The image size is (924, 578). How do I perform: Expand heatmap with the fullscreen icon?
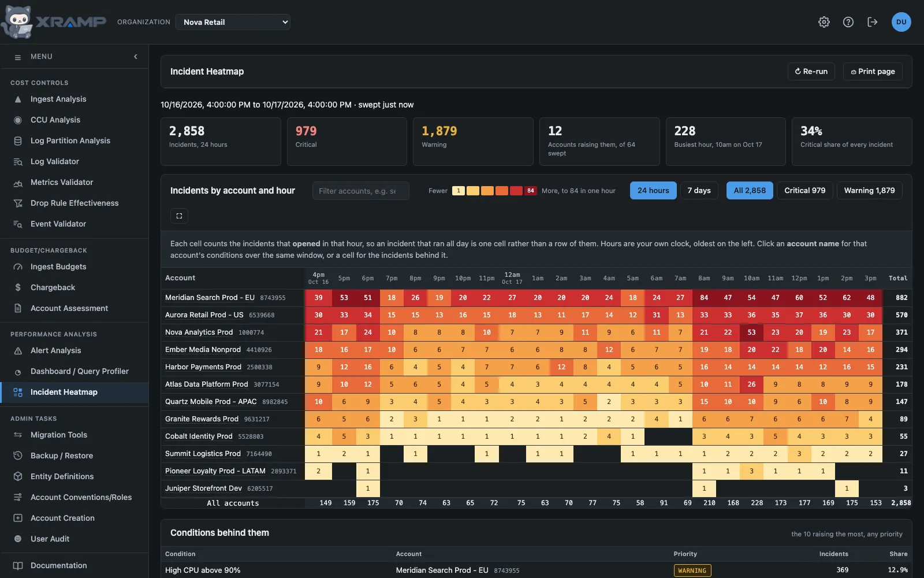(x=179, y=216)
